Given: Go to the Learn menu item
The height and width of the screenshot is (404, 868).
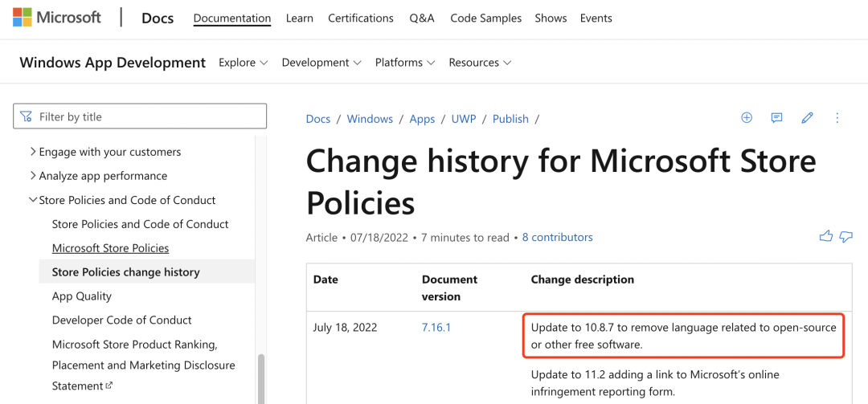Looking at the screenshot, I should pyautogui.click(x=300, y=18).
